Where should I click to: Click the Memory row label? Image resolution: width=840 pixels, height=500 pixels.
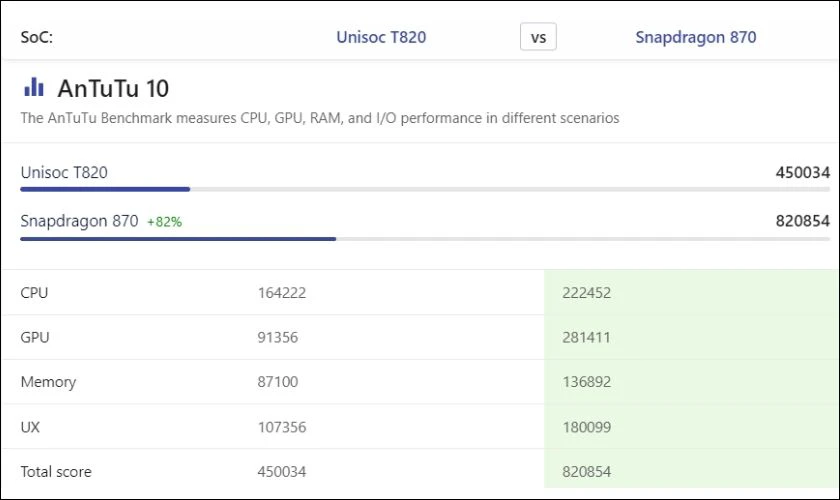[48, 382]
